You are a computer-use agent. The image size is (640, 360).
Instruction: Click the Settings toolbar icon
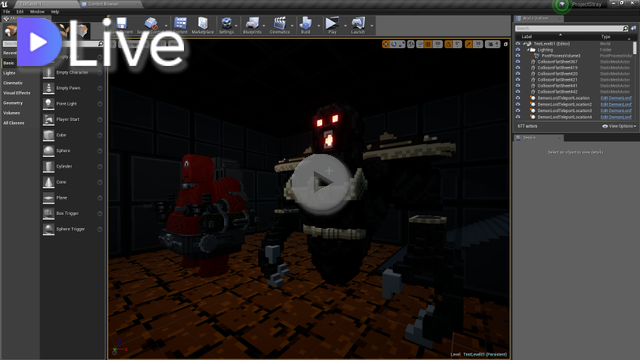226,23
